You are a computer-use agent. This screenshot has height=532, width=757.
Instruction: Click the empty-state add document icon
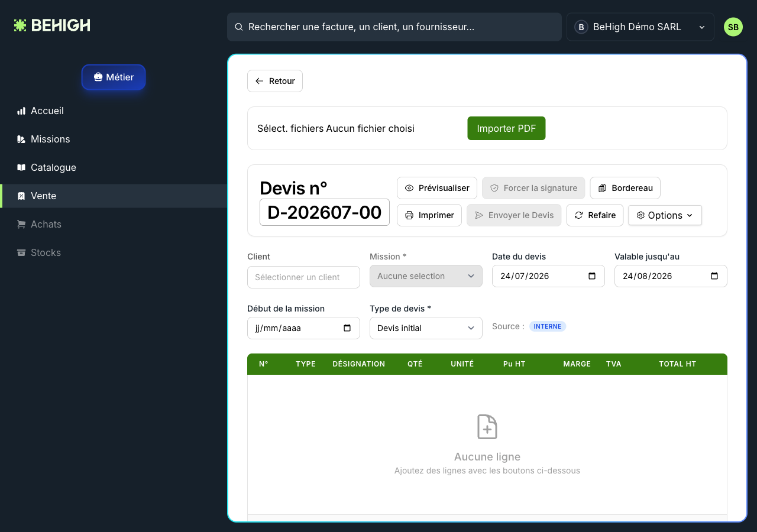(x=487, y=427)
